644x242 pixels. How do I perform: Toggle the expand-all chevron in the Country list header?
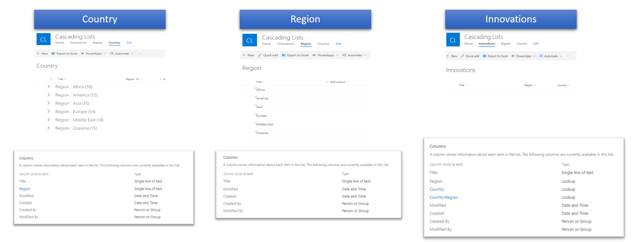coord(51,79)
